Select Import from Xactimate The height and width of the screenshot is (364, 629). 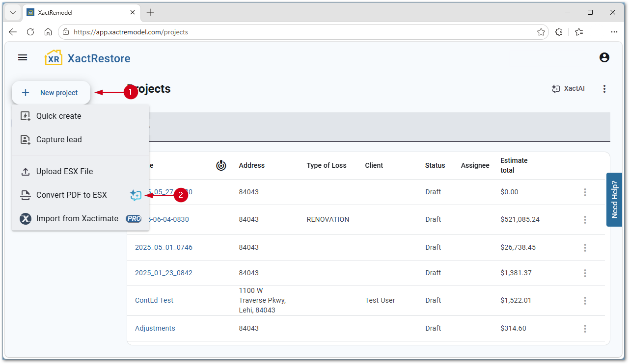click(x=81, y=219)
